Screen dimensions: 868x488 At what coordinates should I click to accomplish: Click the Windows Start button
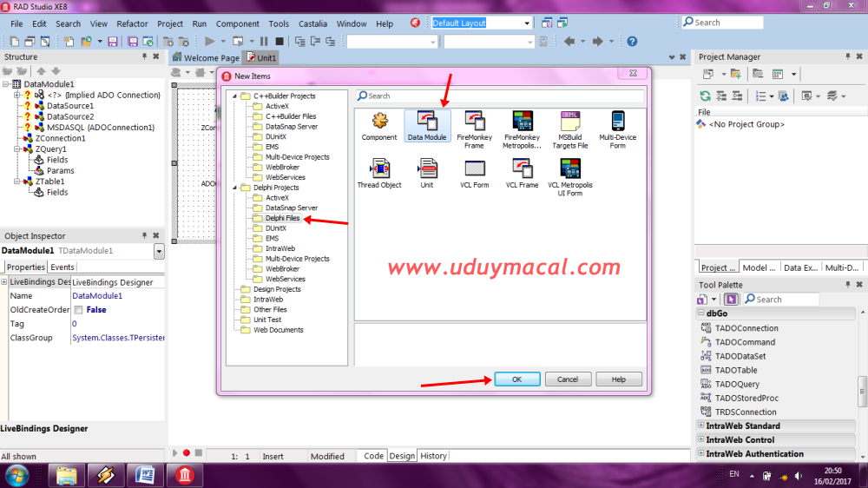[16, 476]
